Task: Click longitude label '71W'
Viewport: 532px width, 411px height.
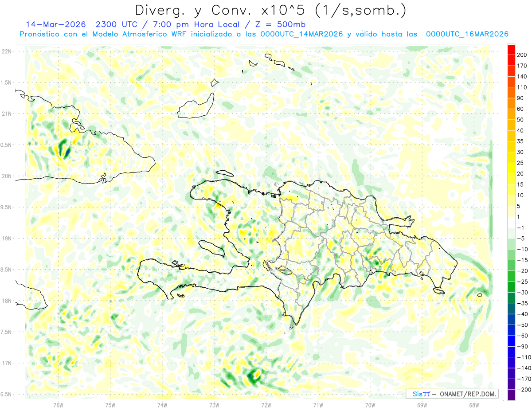Action: point(318,405)
